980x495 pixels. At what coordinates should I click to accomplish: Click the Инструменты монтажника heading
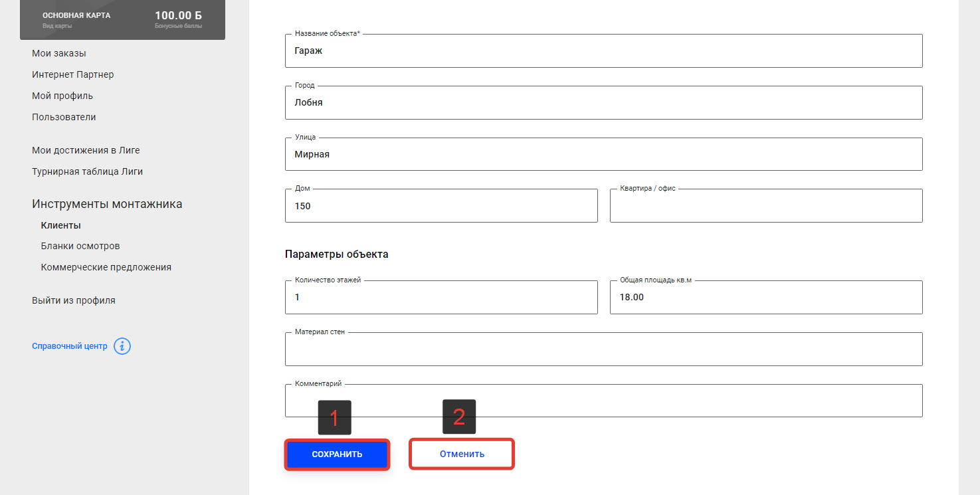[x=107, y=204]
